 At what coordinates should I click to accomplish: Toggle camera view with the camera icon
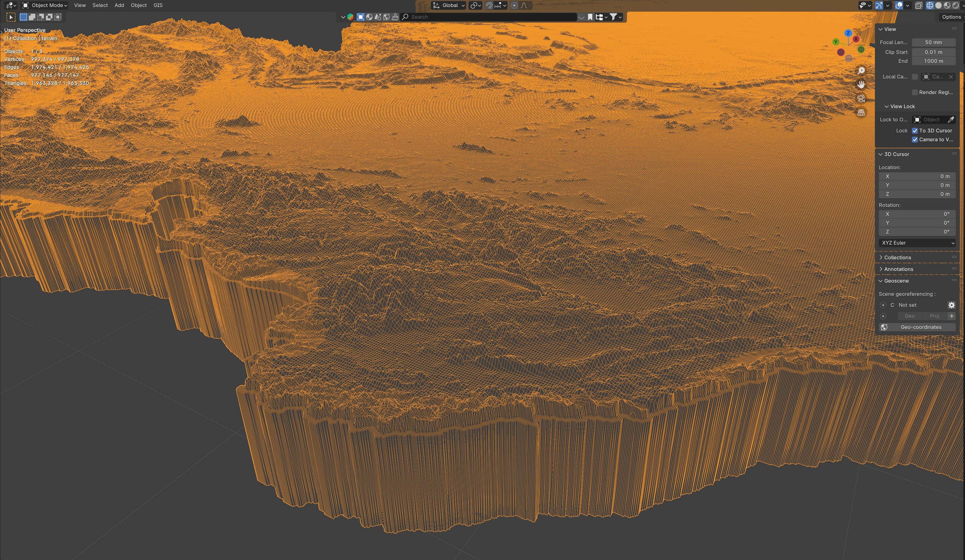pos(861,98)
